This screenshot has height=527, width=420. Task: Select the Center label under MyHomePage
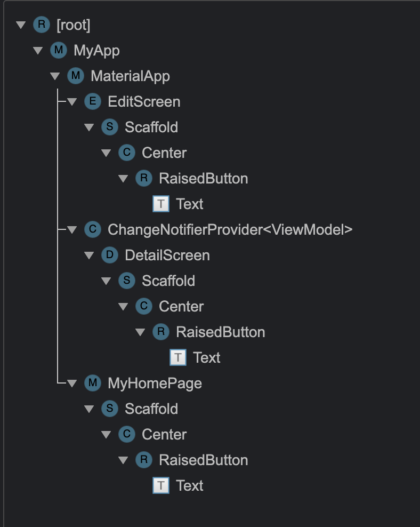(164, 434)
